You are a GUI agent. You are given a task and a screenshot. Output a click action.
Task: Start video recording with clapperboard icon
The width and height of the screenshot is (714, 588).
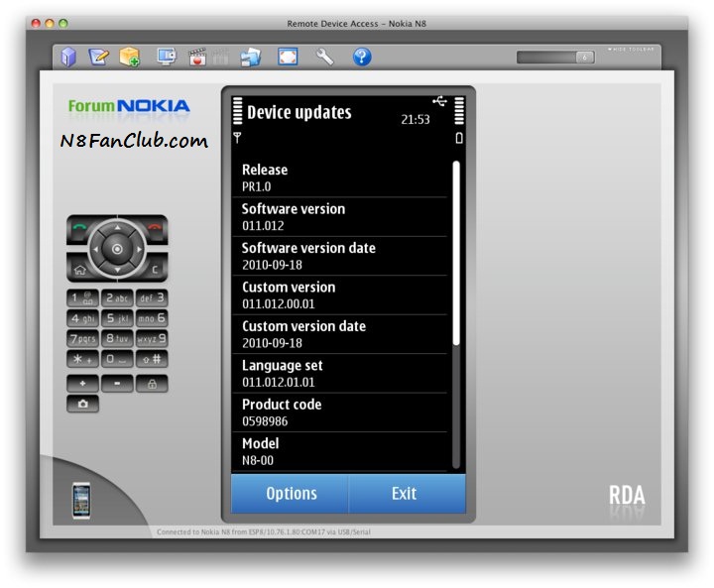197,58
